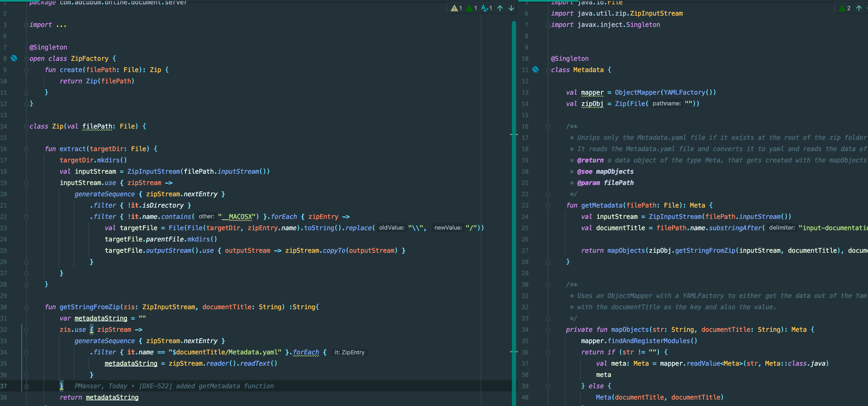Click the @Singleton annotation above ZipFactory

pyautogui.click(x=48, y=47)
